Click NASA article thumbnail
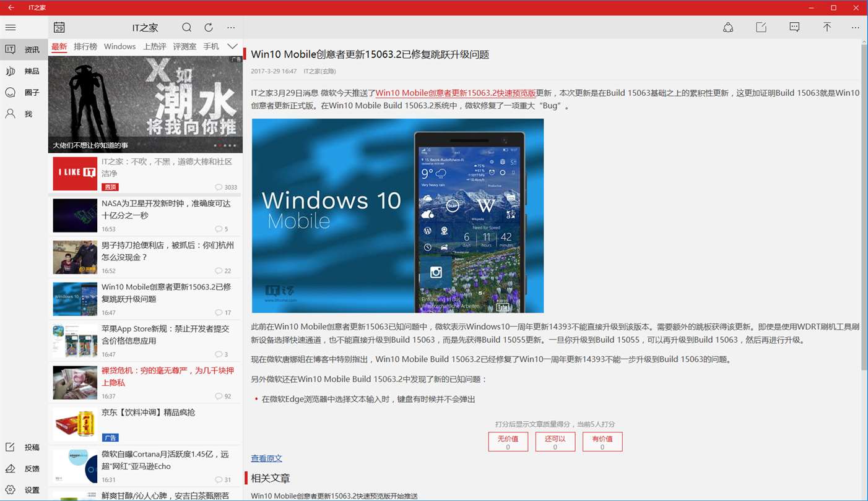 (75, 215)
